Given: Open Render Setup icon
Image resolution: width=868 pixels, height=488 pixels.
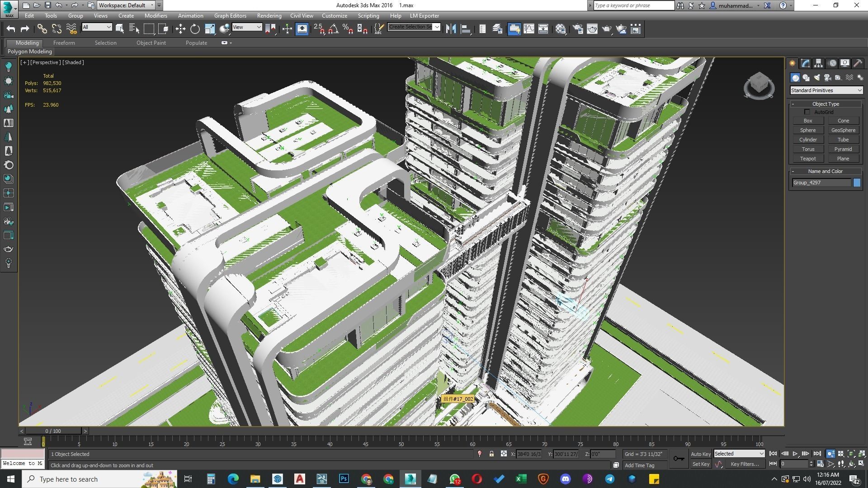Looking at the screenshot, I should [x=577, y=29].
